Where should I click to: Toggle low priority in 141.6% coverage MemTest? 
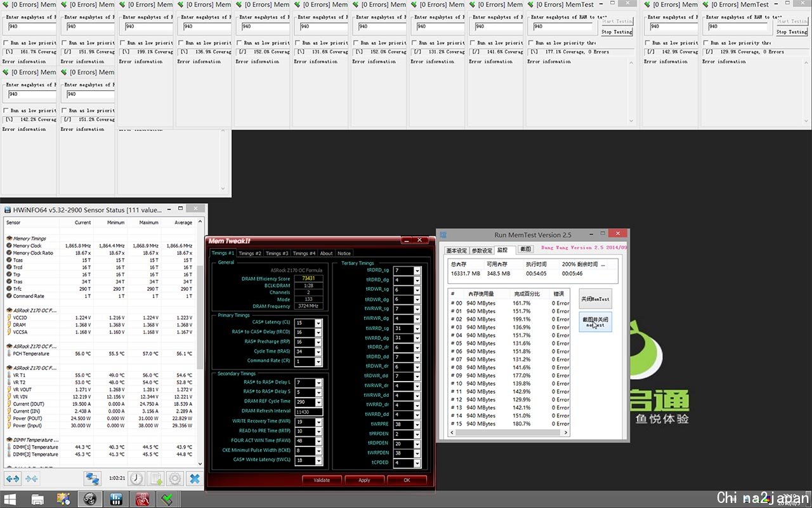tap(473, 43)
